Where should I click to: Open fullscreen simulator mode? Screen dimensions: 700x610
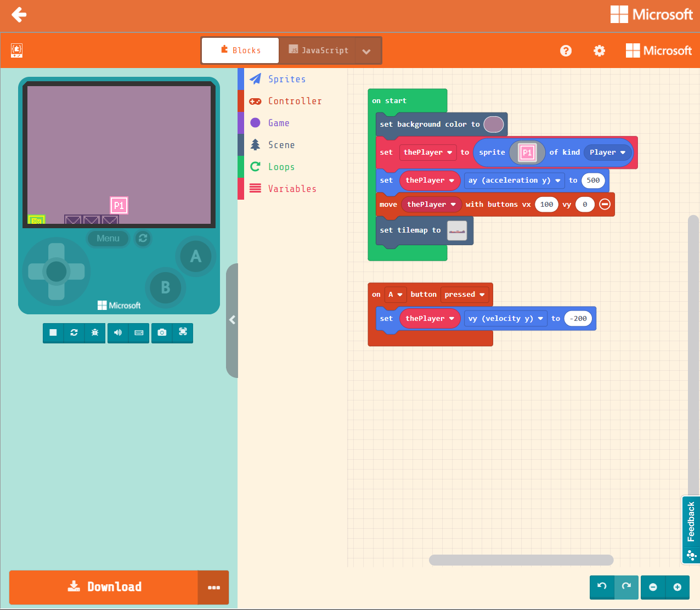[183, 333]
